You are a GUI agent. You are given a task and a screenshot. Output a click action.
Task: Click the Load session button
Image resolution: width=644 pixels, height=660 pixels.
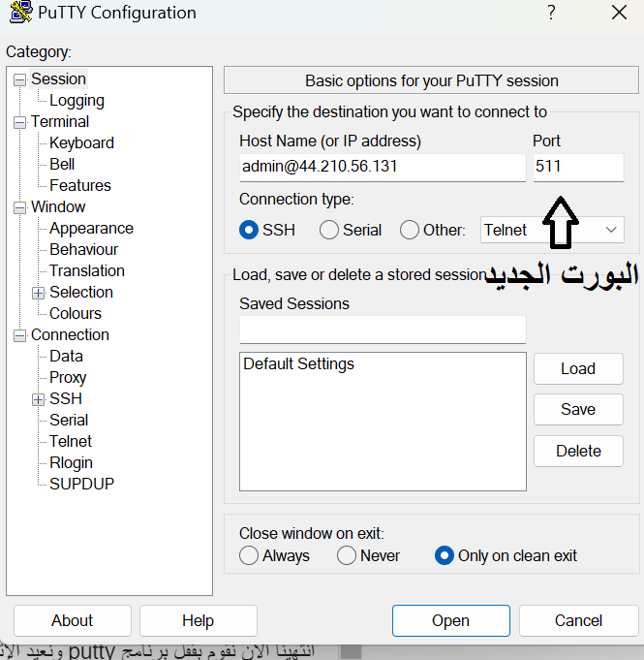tap(578, 368)
